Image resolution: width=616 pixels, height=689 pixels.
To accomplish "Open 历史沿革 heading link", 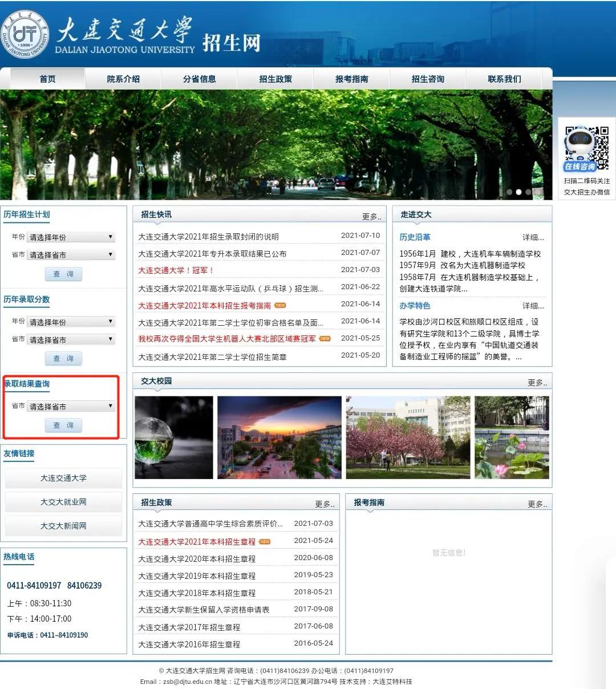I will coord(415,237).
